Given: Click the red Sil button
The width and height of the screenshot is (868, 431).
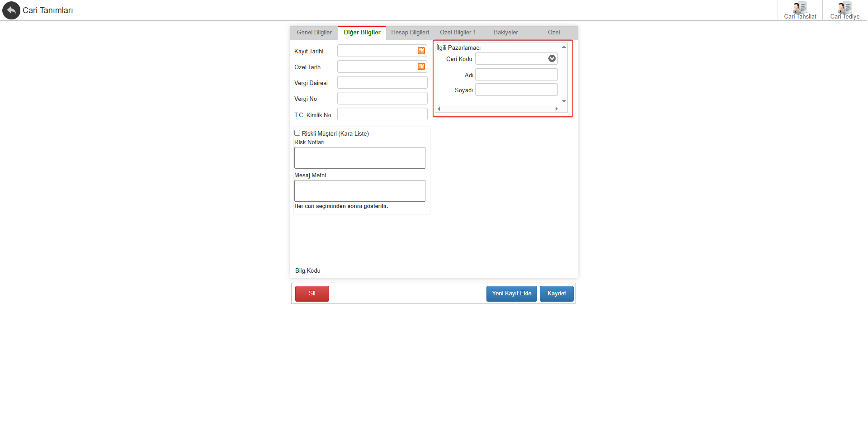Looking at the screenshot, I should (x=312, y=294).
